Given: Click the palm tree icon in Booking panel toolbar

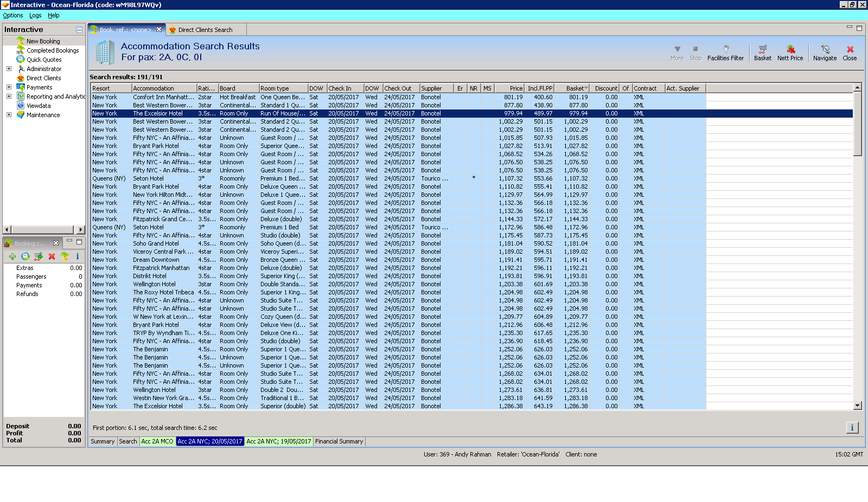Looking at the screenshot, I should tap(65, 256).
